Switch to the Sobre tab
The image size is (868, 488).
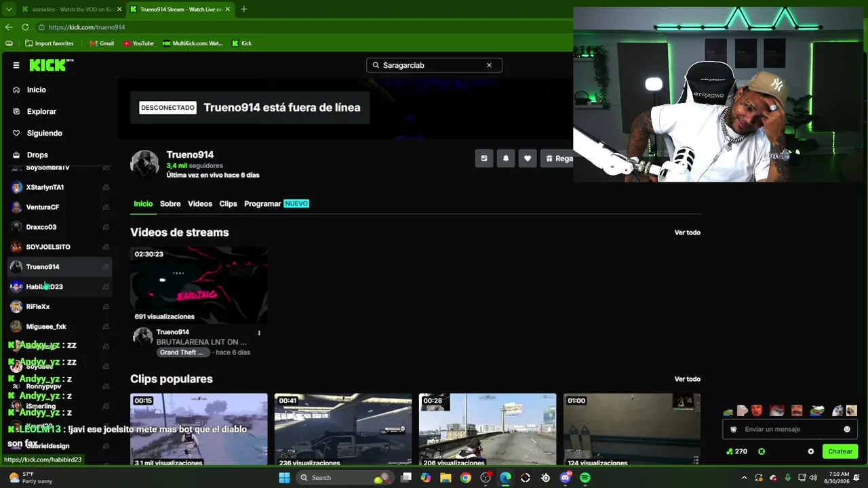[170, 203]
